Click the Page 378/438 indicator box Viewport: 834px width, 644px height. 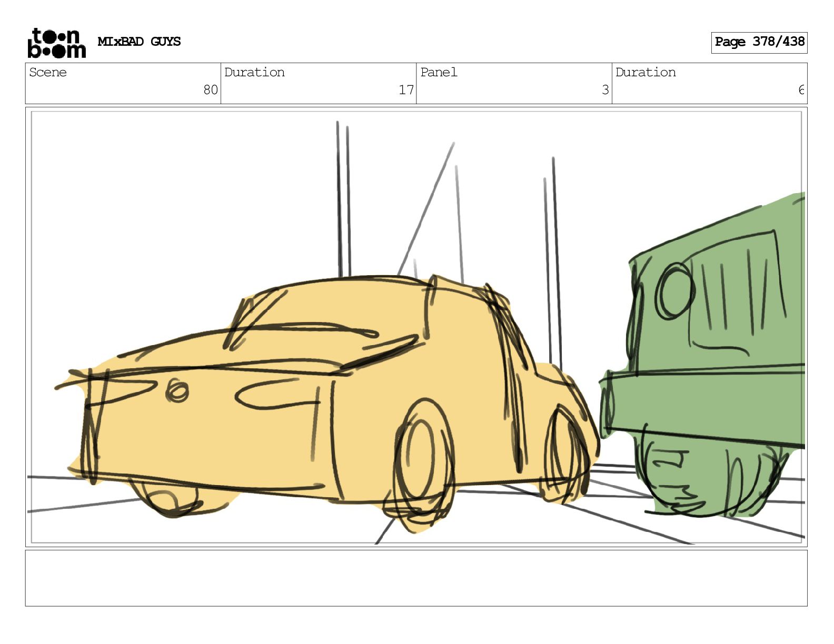point(759,42)
